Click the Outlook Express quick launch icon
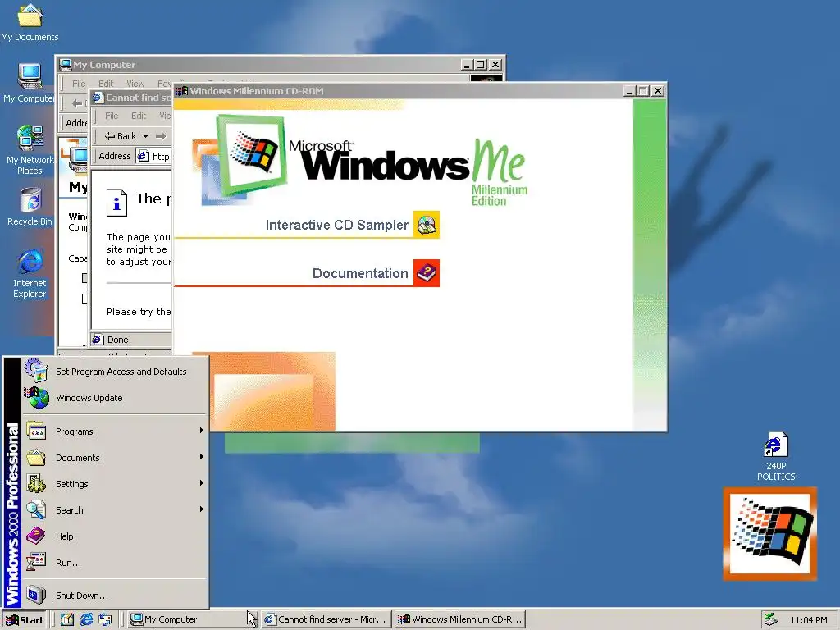This screenshot has width=840, height=630. pyautogui.click(x=105, y=620)
